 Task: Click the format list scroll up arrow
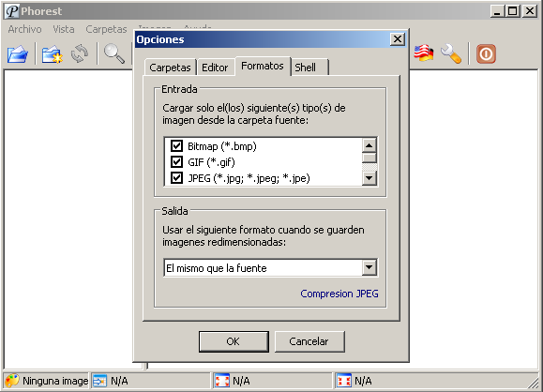[370, 145]
